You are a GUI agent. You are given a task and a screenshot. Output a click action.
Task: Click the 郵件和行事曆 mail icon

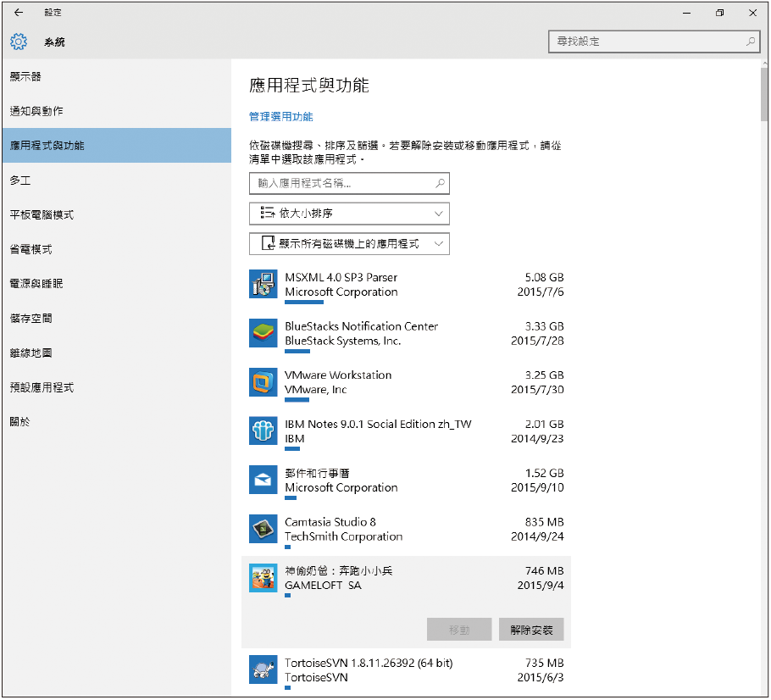263,480
